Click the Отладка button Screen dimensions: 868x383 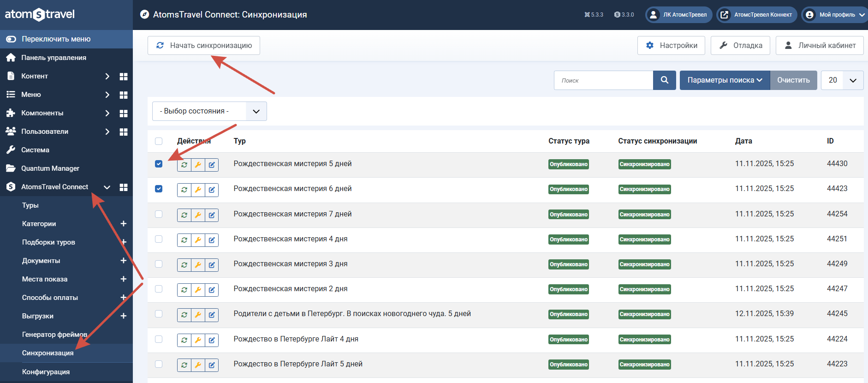click(x=740, y=45)
